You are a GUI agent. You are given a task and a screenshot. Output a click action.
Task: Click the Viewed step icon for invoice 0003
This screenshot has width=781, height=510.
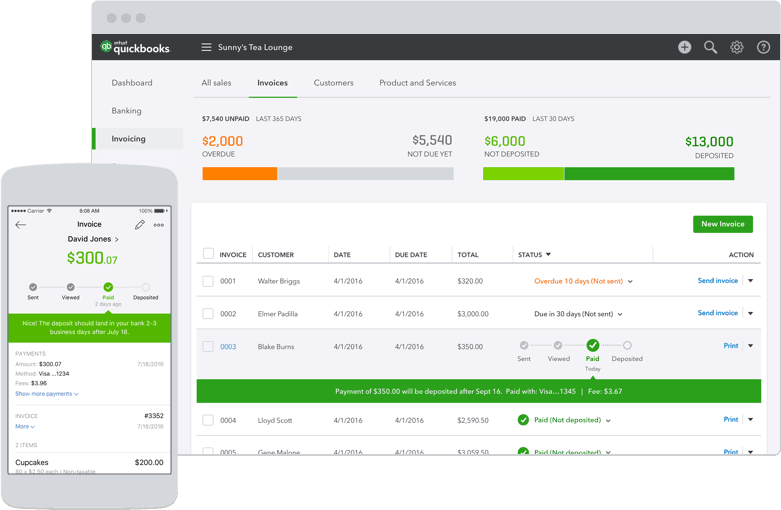pyautogui.click(x=558, y=345)
